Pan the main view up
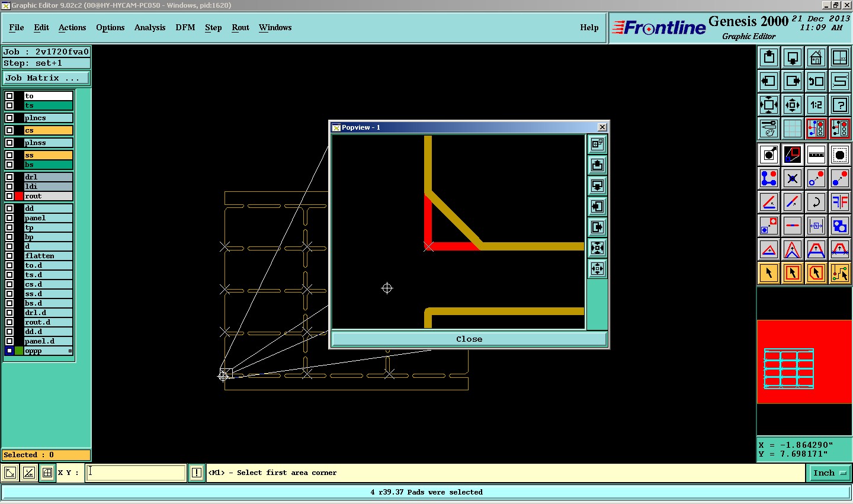This screenshot has width=853, height=504. [x=769, y=57]
